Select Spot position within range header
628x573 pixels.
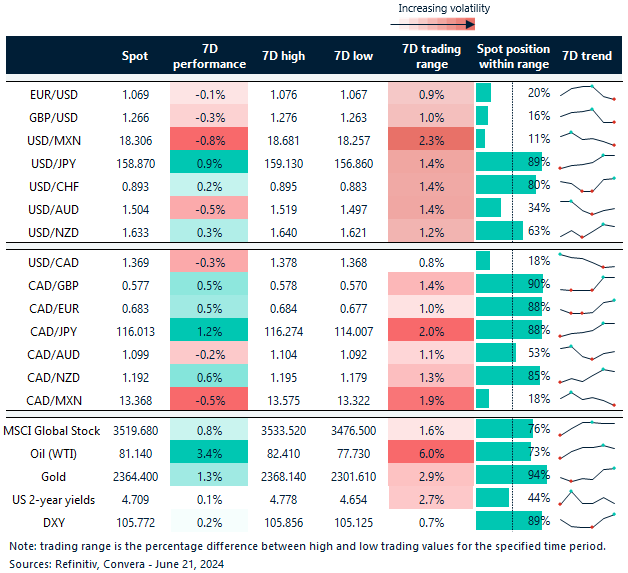(513, 56)
